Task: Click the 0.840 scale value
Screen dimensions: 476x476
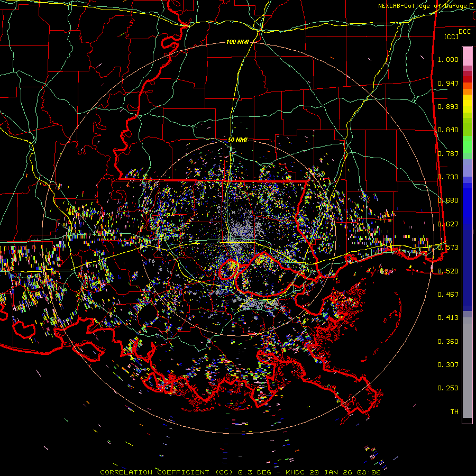Action: [448, 130]
